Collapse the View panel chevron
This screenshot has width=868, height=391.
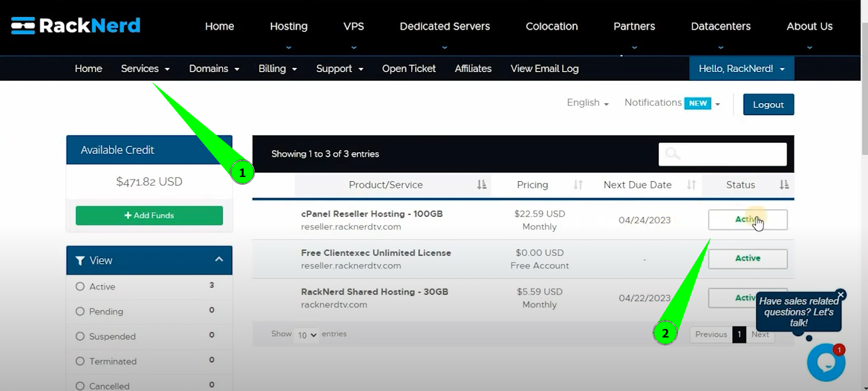pos(219,259)
